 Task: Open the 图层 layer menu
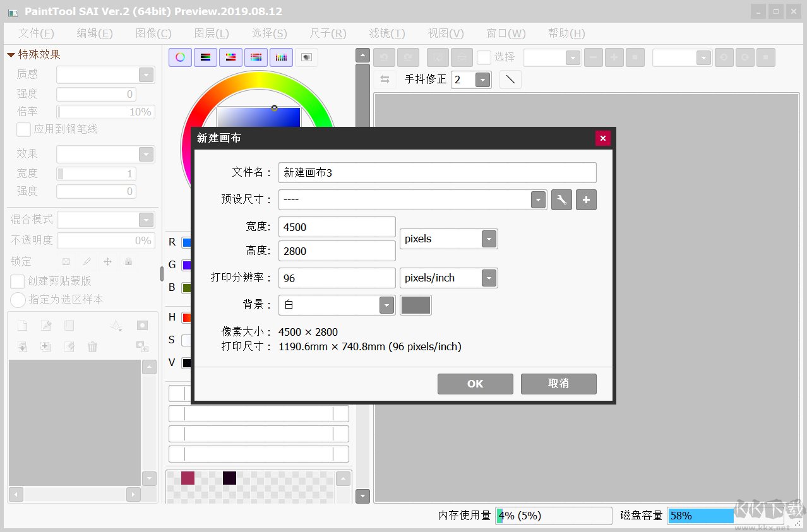click(211, 33)
